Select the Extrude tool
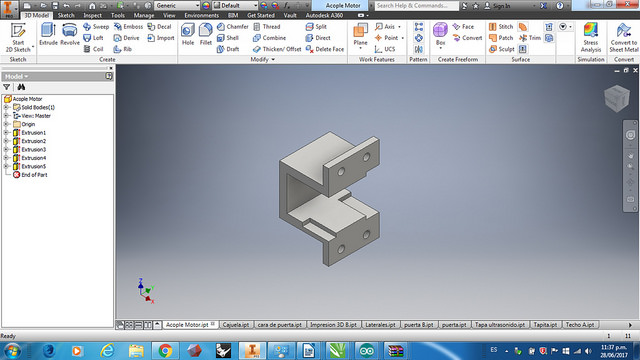640x360 pixels. (48, 34)
